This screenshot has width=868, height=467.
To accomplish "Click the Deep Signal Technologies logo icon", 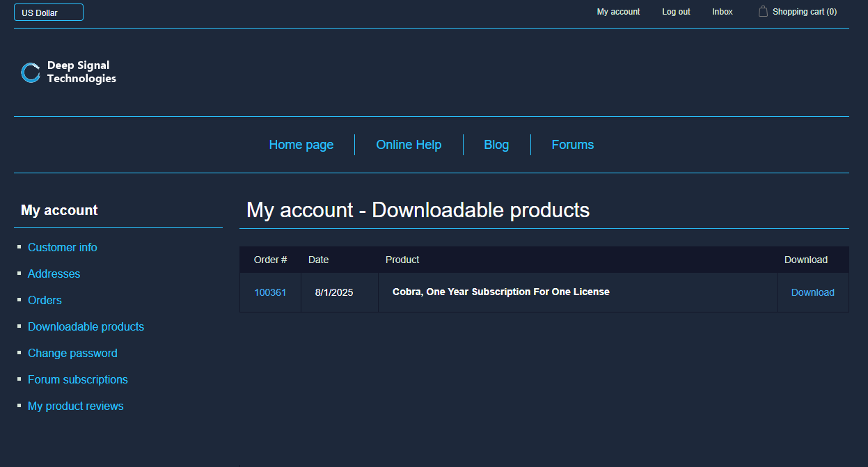I will [x=31, y=72].
